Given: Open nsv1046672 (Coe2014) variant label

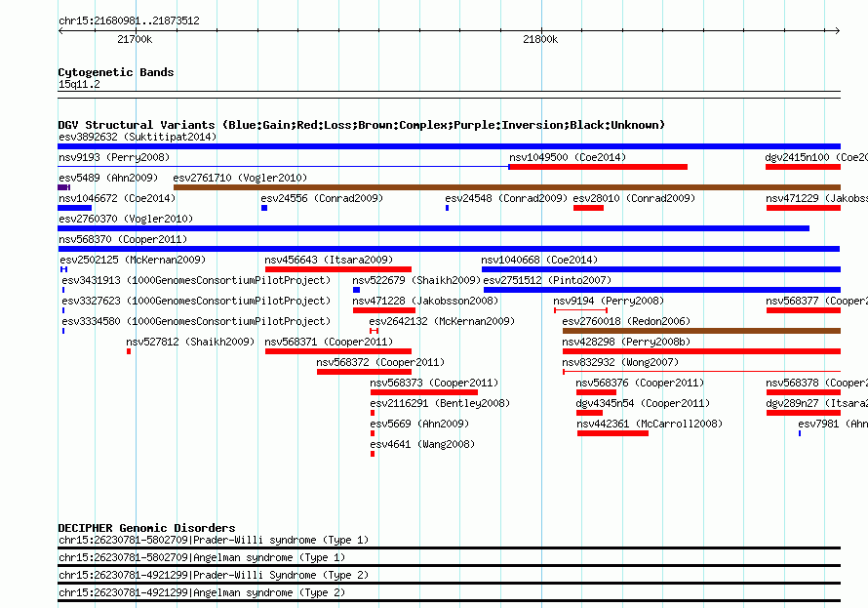Looking at the screenshot, I should coord(117,198).
